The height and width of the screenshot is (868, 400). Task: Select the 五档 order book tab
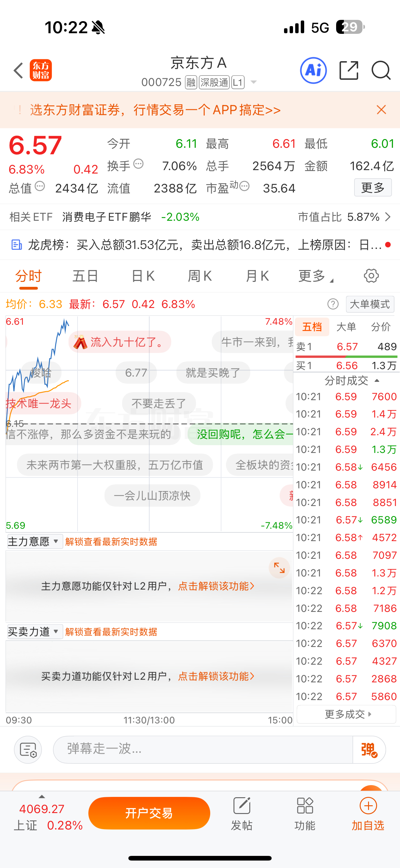click(312, 327)
